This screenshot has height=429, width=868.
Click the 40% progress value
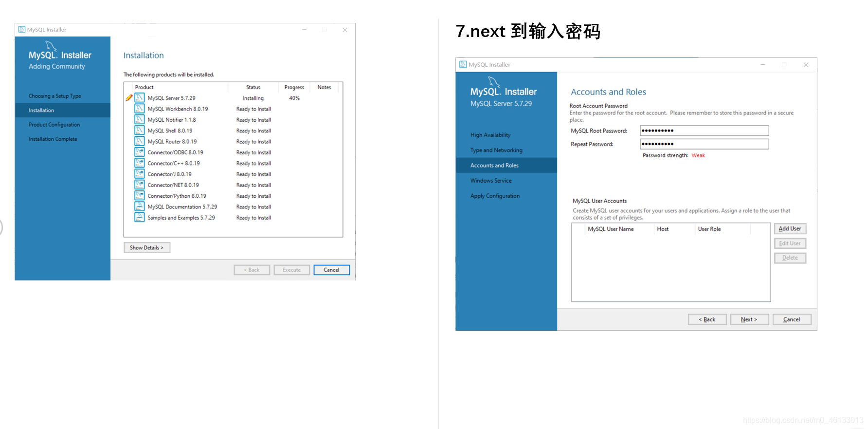coord(294,98)
